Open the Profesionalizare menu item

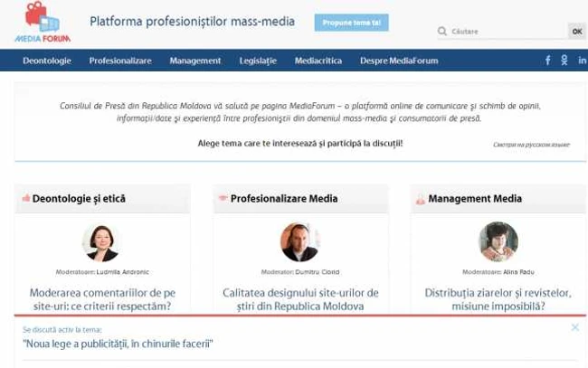tap(120, 61)
